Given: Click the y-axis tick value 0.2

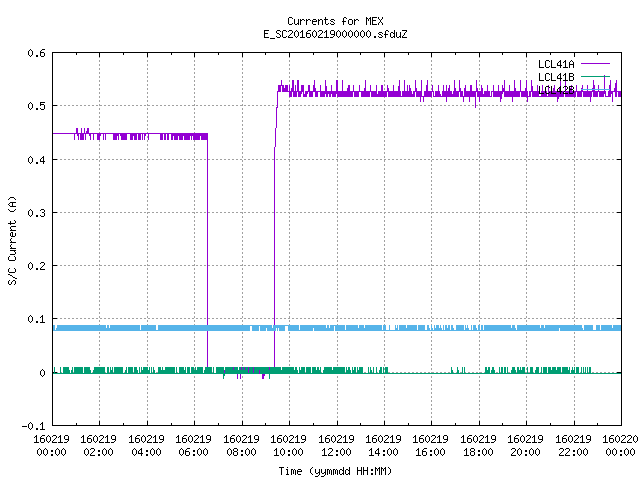Looking at the screenshot, I should tap(36, 266).
